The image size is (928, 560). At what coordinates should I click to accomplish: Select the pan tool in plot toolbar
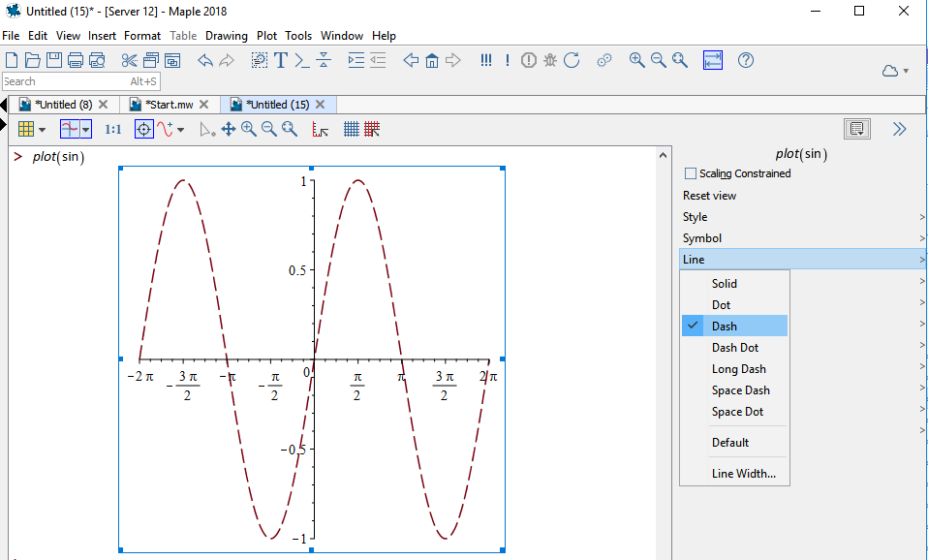click(229, 129)
